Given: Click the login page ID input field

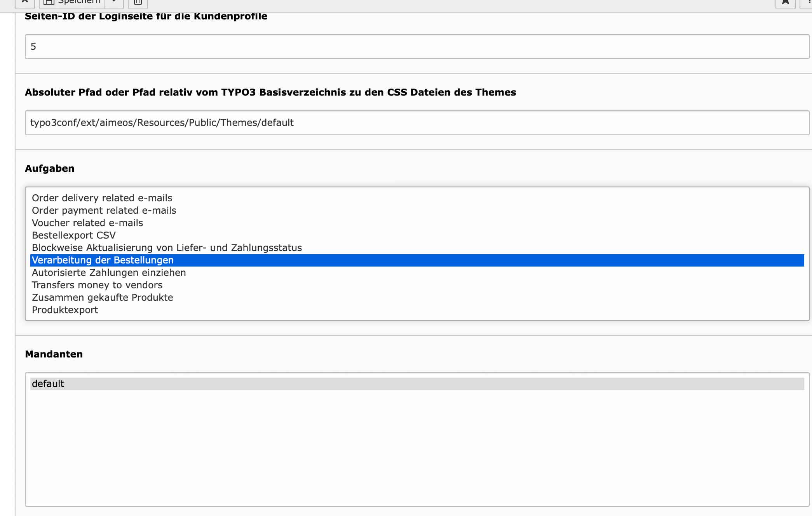Looking at the screenshot, I should 417,47.
